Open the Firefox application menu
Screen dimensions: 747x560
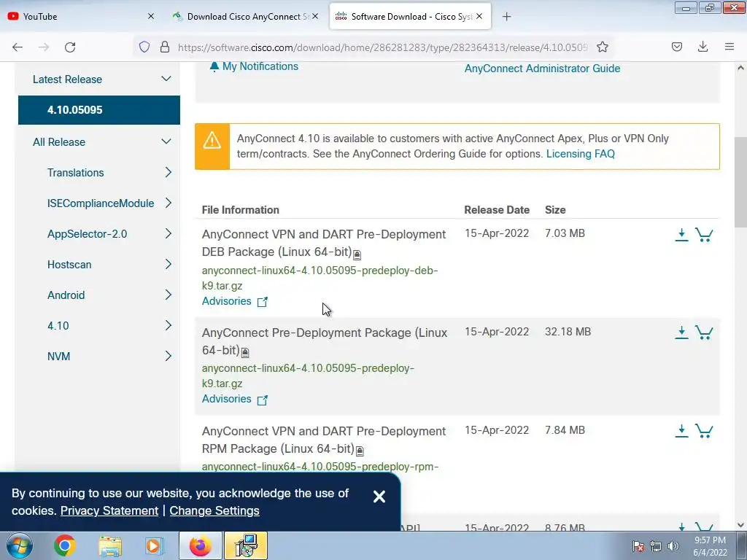coord(729,47)
